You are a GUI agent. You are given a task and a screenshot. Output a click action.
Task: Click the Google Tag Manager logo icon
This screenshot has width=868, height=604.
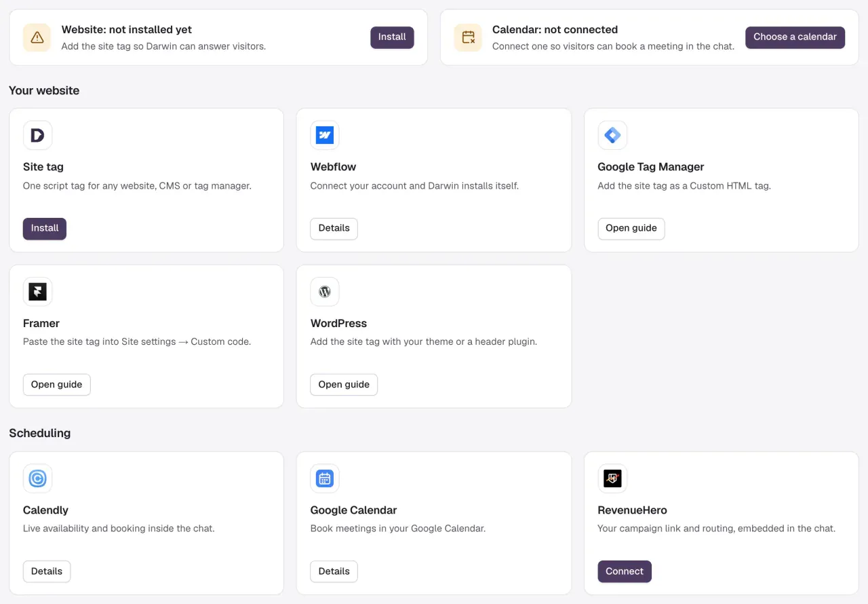612,135
